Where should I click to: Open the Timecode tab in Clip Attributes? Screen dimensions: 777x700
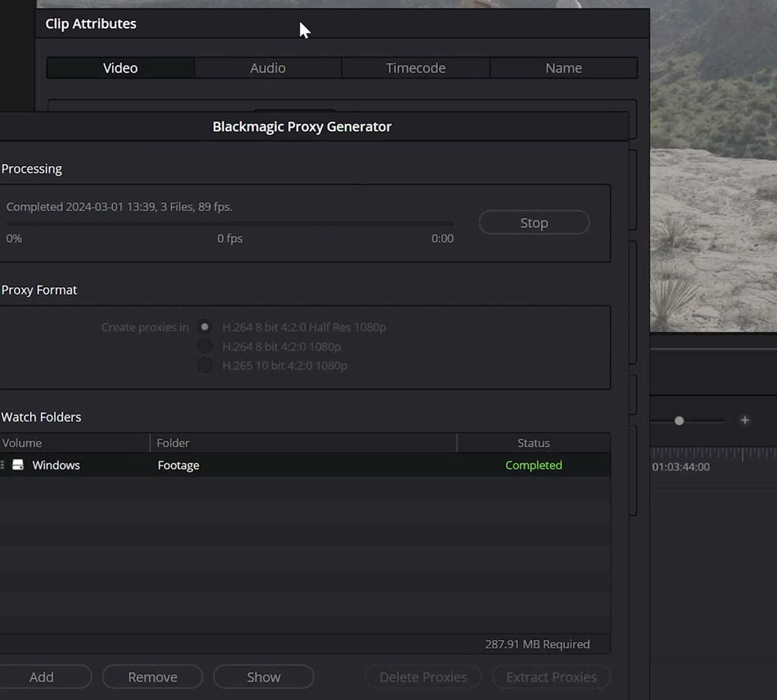pos(416,68)
